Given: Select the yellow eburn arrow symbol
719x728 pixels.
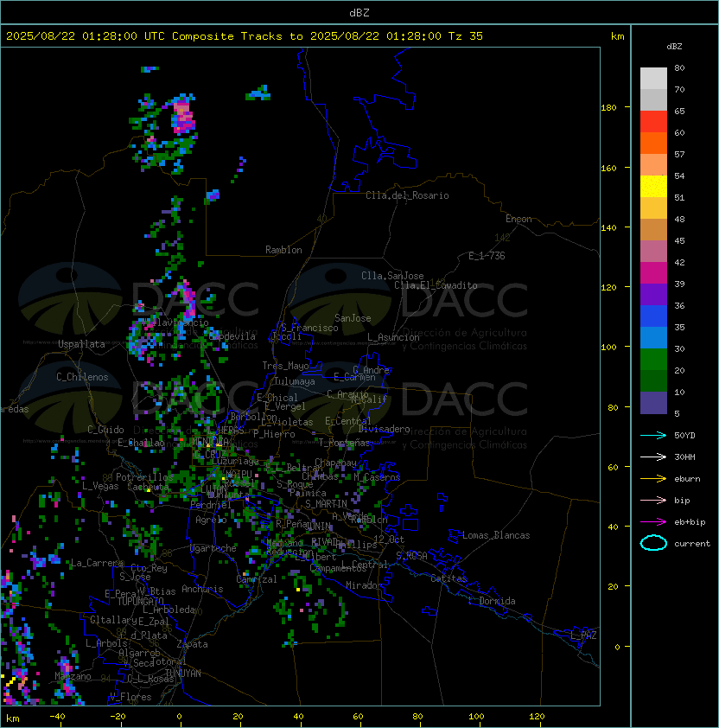Looking at the screenshot, I should click(653, 479).
